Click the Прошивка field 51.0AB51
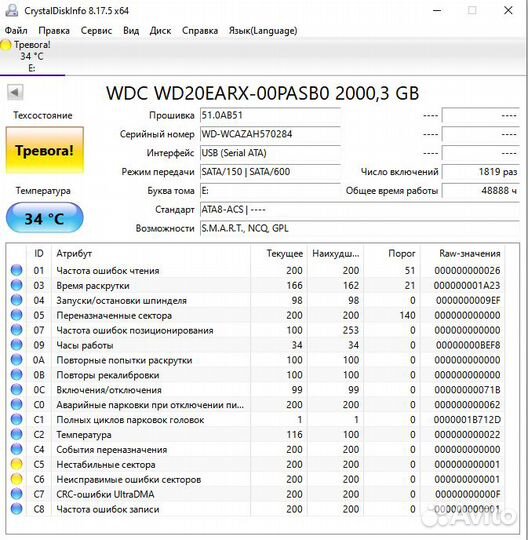This screenshot has height=540, width=528. click(x=270, y=115)
